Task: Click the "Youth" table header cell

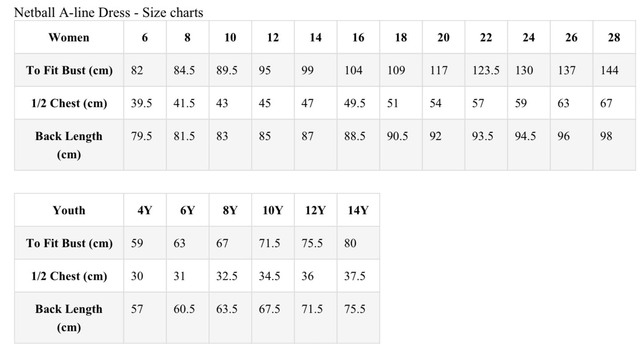Action: tap(69, 210)
